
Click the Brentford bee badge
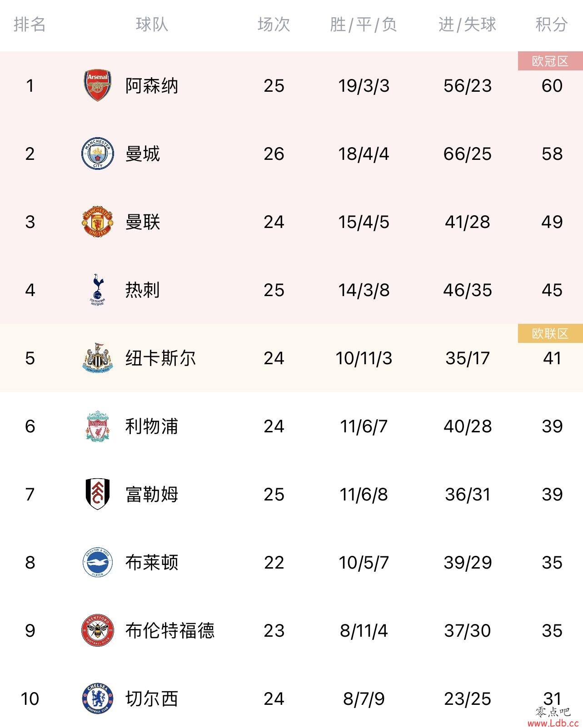(x=97, y=630)
